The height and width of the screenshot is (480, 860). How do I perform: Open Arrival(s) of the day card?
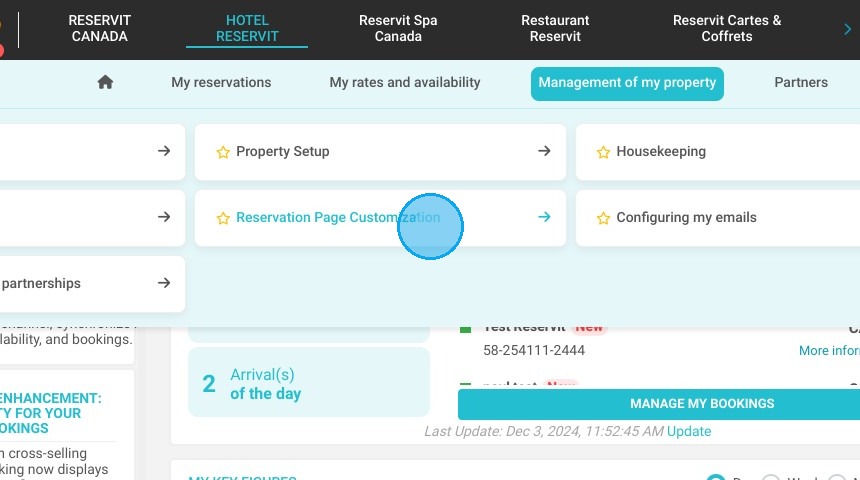(x=308, y=383)
